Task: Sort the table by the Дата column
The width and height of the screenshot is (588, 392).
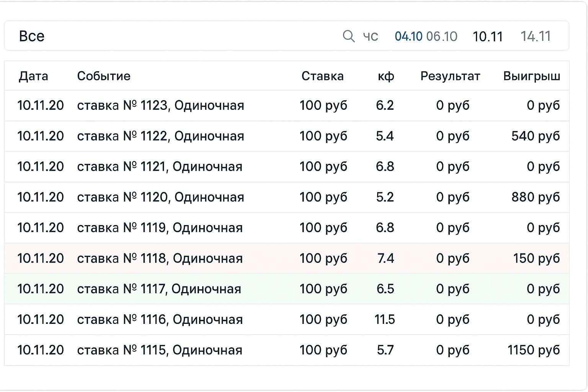Action: click(34, 76)
